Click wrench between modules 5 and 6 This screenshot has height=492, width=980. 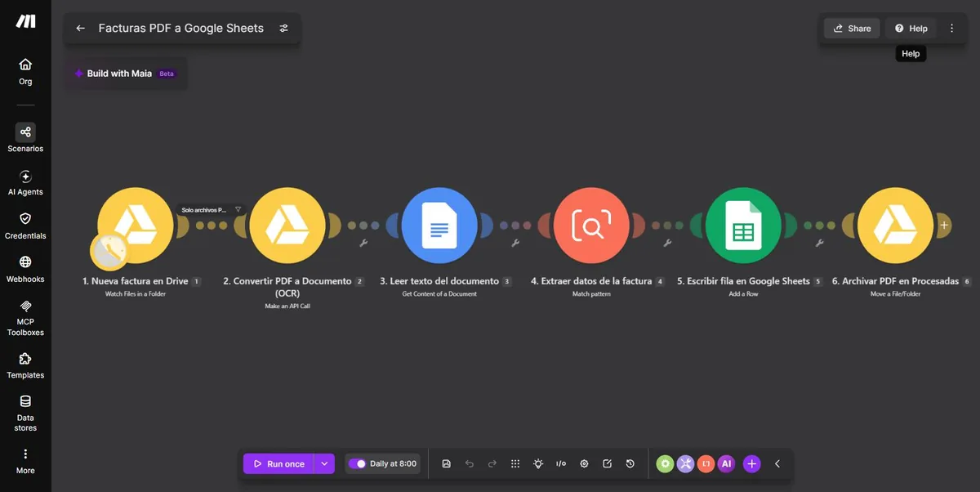click(819, 243)
